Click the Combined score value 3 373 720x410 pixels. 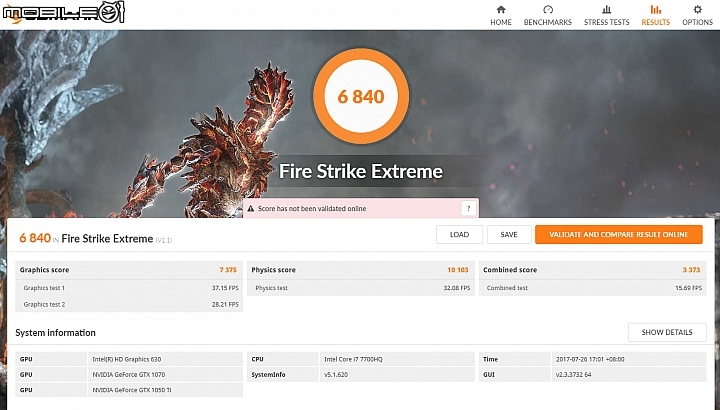coord(691,270)
